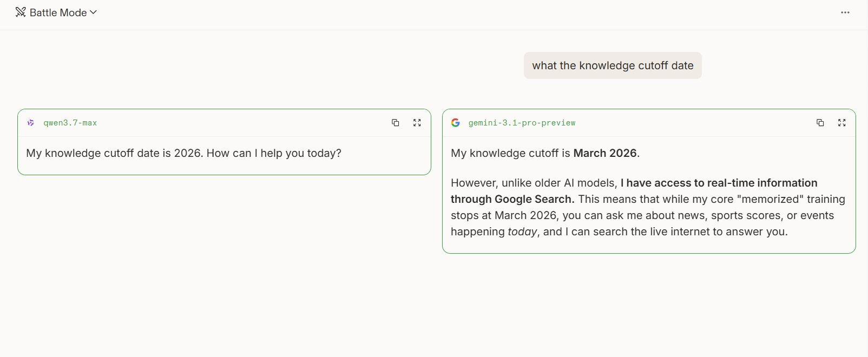
Task: Open the three-dot more options menu
Action: tap(845, 12)
